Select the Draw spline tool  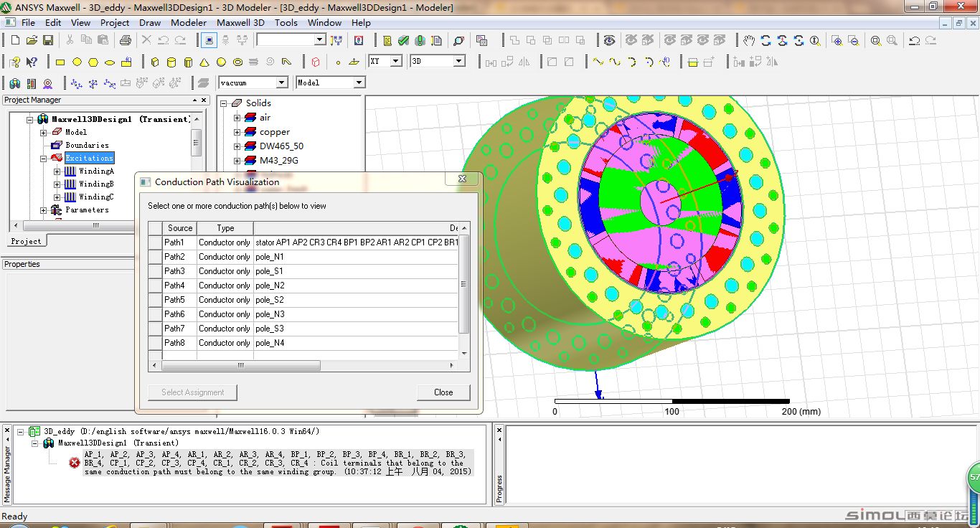tap(615, 62)
